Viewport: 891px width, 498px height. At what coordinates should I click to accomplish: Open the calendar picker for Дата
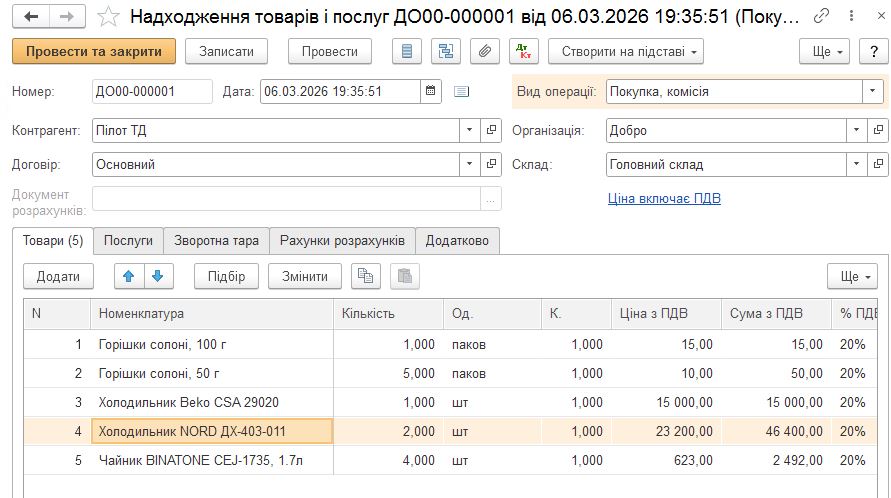431,92
